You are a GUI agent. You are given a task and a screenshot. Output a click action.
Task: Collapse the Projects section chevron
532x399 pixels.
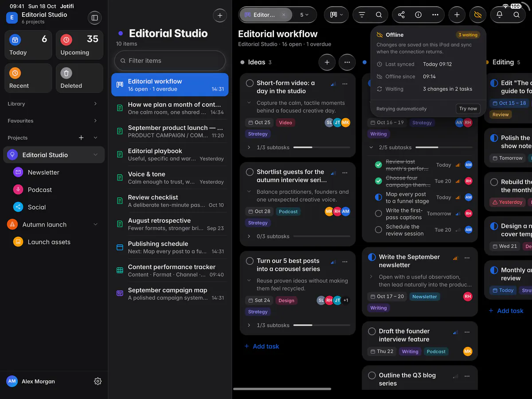95,138
